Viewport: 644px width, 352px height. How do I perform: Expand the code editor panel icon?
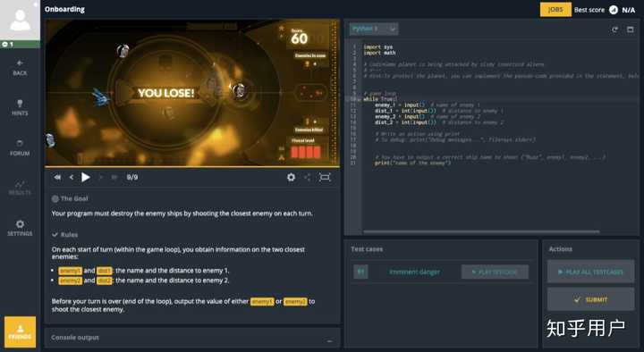pos(630,29)
